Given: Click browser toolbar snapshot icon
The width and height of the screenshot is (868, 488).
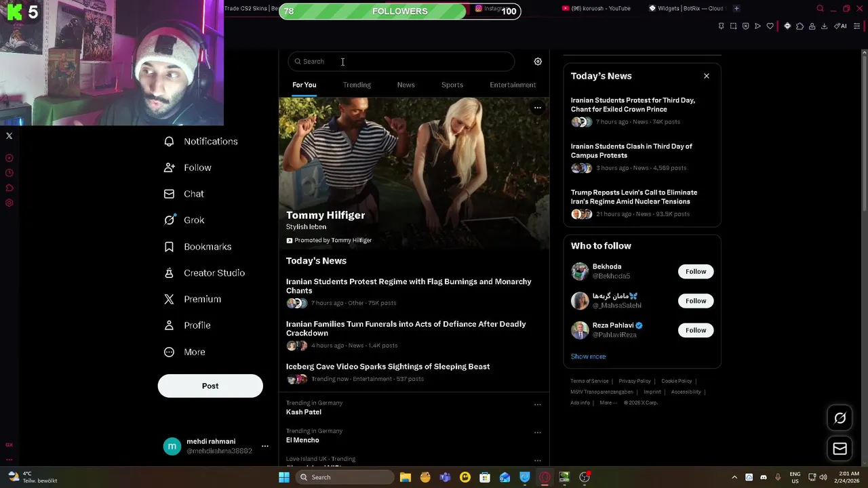Looking at the screenshot, I should tap(733, 26).
